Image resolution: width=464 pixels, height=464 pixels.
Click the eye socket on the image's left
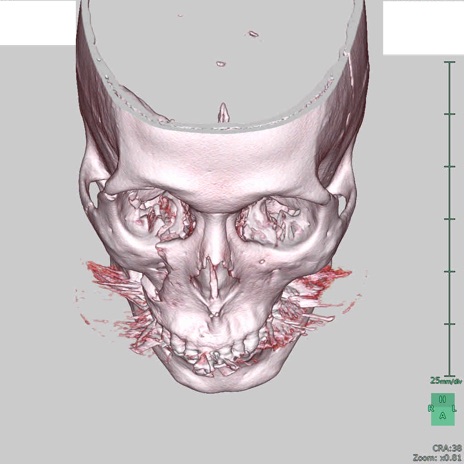(157, 217)
